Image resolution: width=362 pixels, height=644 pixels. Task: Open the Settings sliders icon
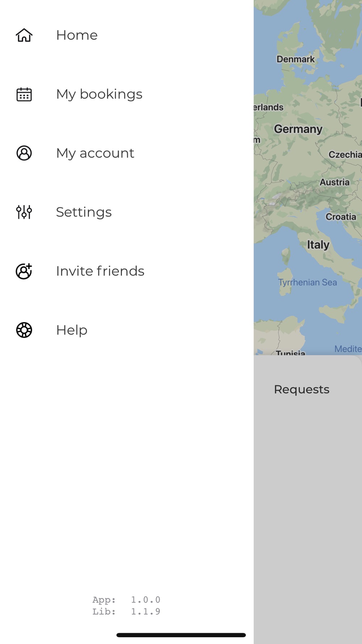click(24, 212)
